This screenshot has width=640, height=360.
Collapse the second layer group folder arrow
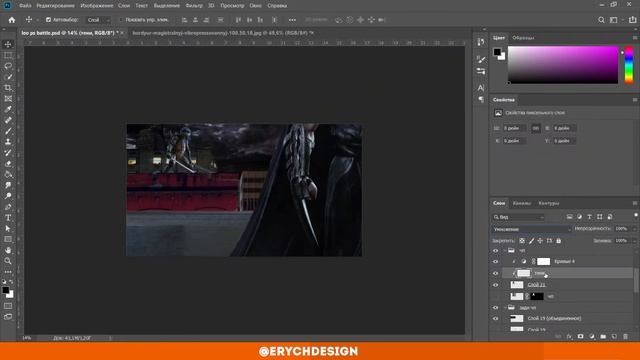coord(505,307)
